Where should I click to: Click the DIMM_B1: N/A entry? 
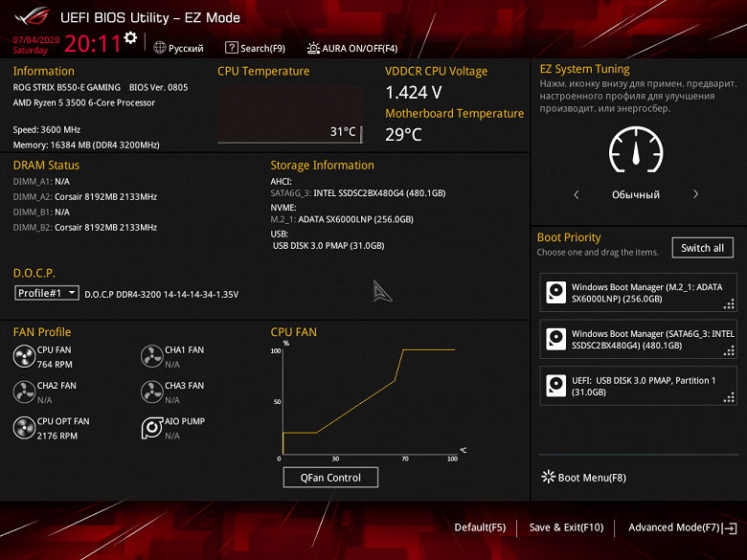click(41, 212)
